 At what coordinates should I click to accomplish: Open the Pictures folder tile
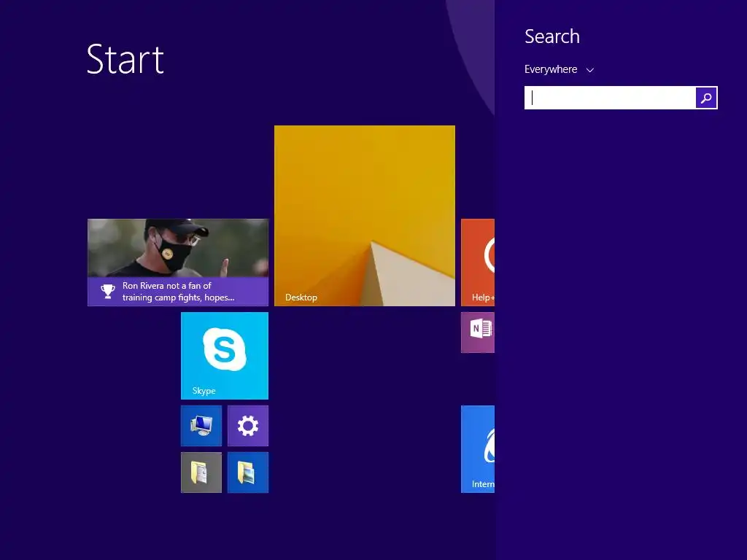(x=248, y=472)
